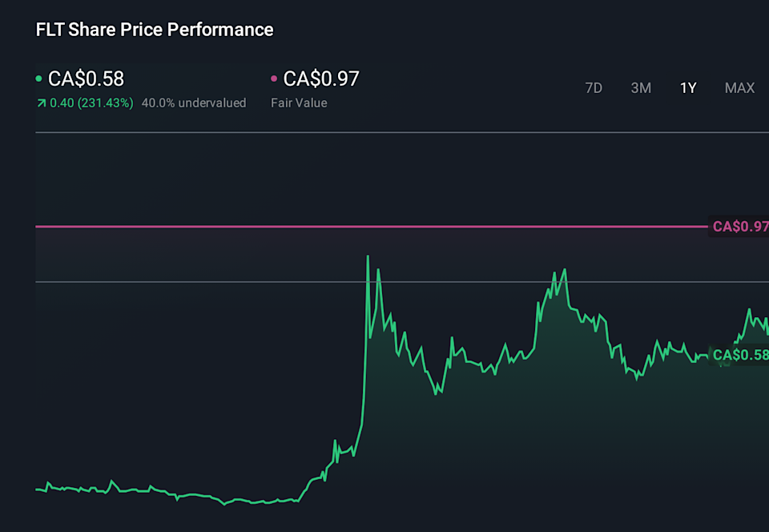Expand the CA$0.58 price detail

point(86,79)
